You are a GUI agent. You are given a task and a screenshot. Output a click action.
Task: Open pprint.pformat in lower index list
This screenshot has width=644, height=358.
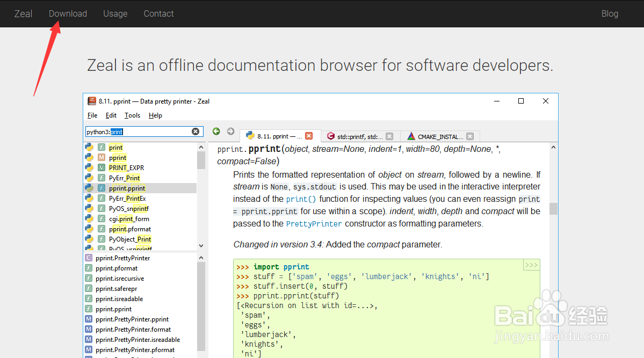[x=117, y=268]
